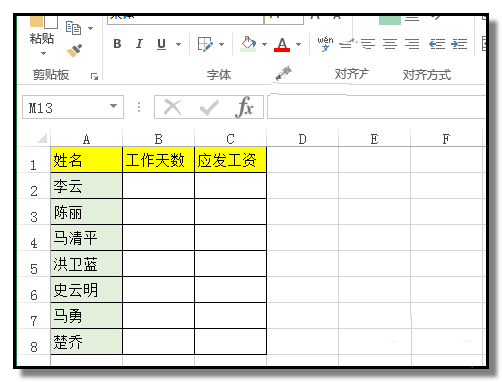Toggle Underline formatting

161,44
